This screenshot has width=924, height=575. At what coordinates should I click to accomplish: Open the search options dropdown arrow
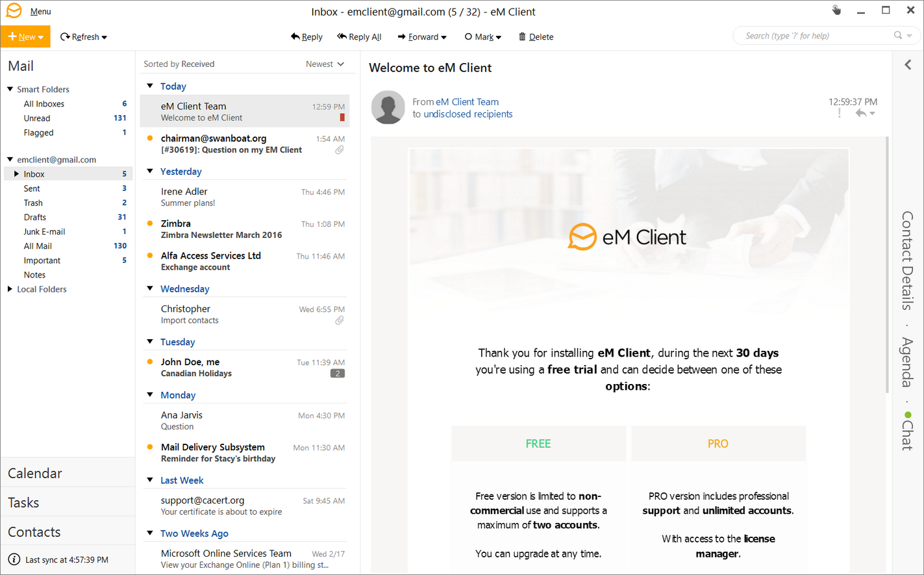(910, 36)
